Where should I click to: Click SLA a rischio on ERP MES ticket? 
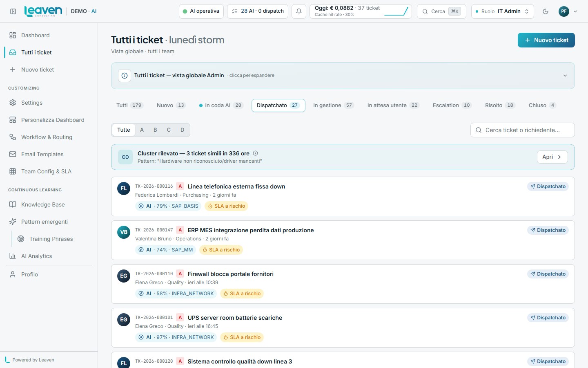[221, 250]
